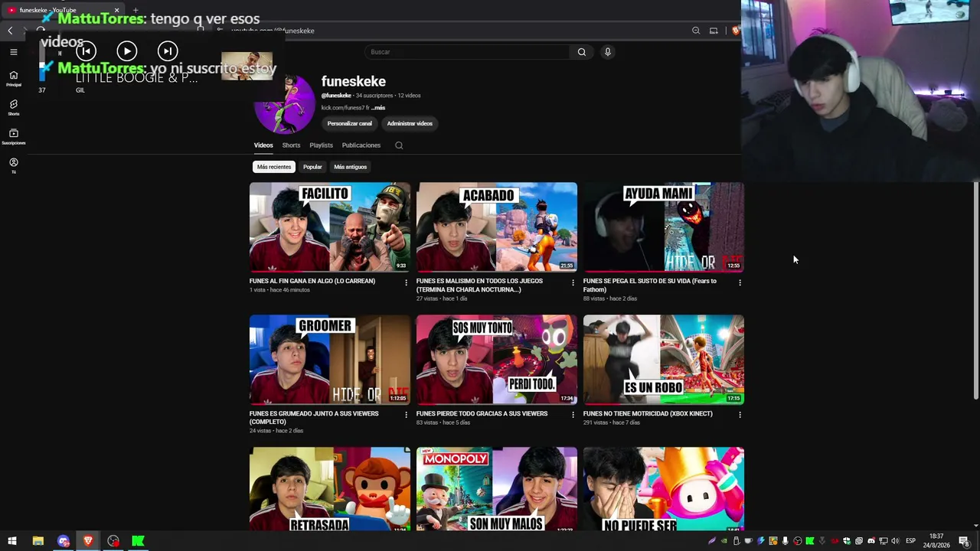Open title FUNES SE PEGA EL SUSTO
The width and height of the screenshot is (980, 551).
pyautogui.click(x=650, y=285)
